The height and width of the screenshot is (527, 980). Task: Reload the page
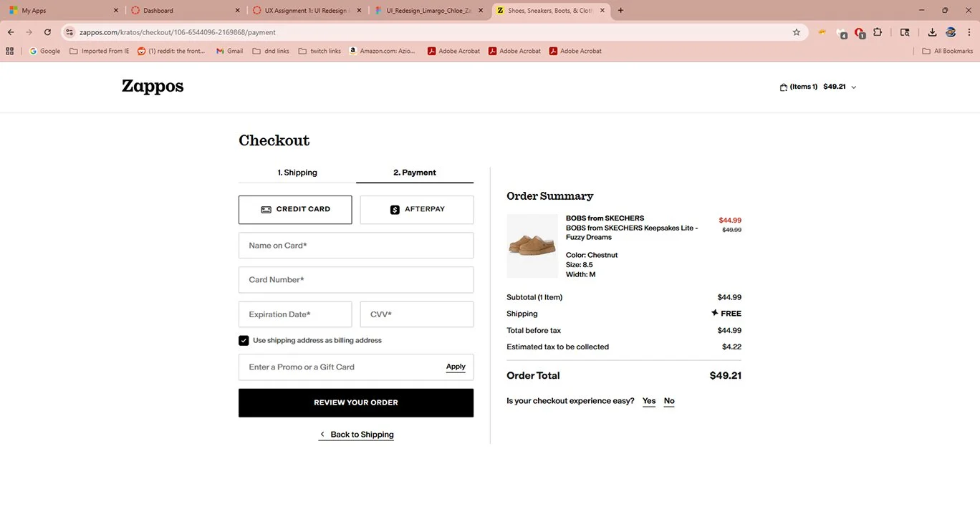tap(47, 32)
